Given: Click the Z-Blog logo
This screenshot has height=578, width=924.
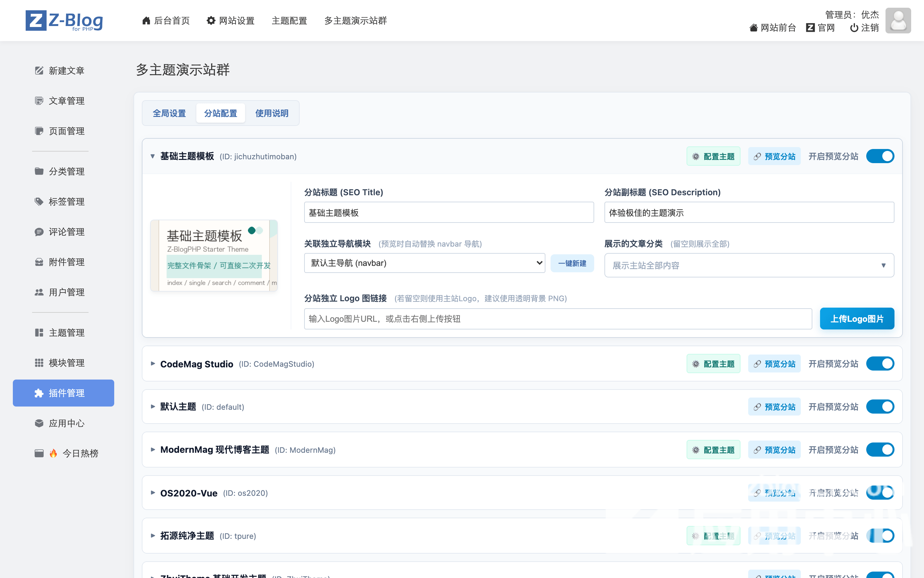Looking at the screenshot, I should (x=64, y=21).
